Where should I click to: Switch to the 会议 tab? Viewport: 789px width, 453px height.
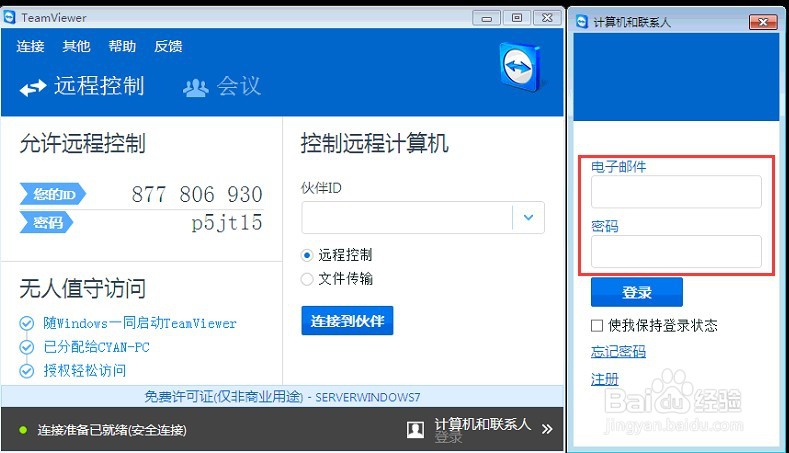click(x=222, y=86)
